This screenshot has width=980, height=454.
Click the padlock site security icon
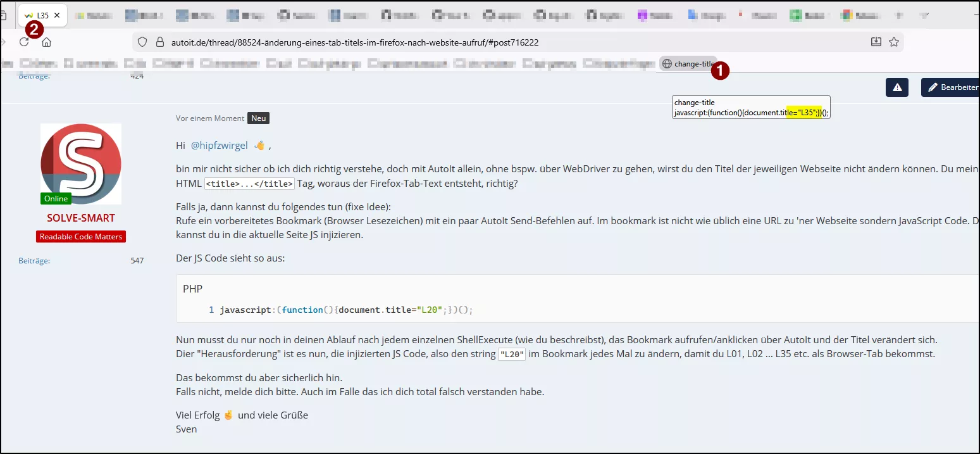[x=159, y=42]
